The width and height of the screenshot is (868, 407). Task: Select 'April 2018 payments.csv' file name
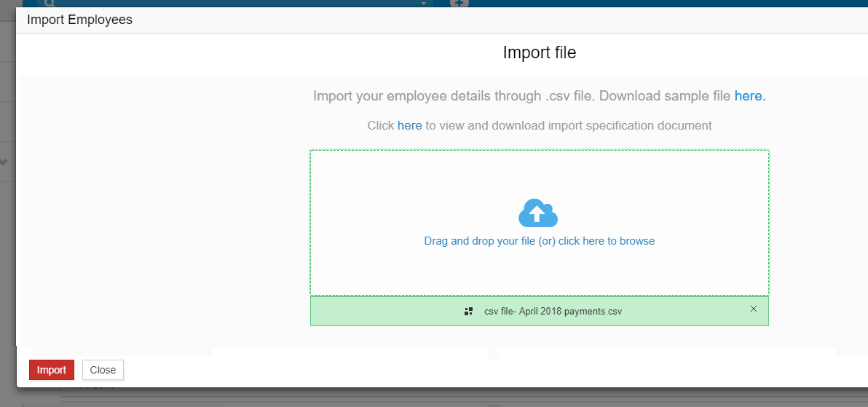click(x=553, y=311)
